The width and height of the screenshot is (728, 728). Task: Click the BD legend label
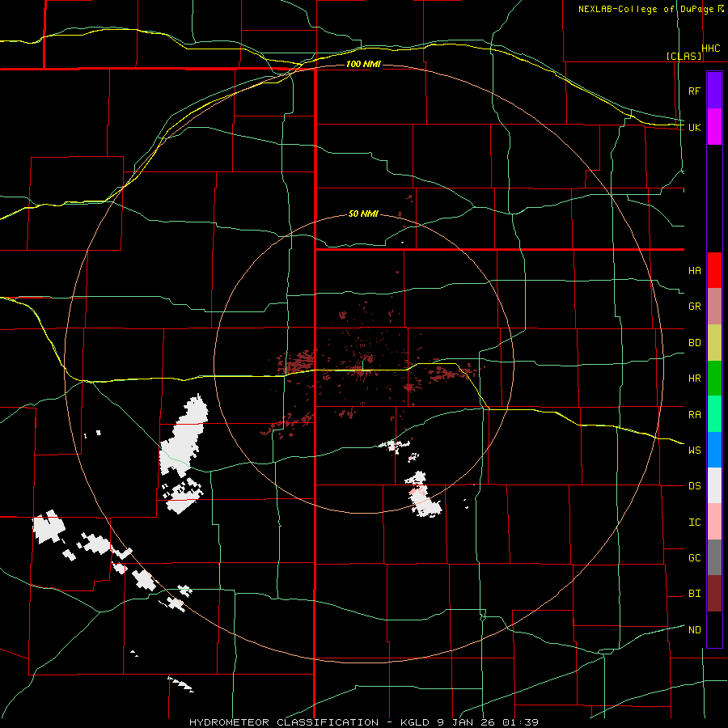[694, 343]
